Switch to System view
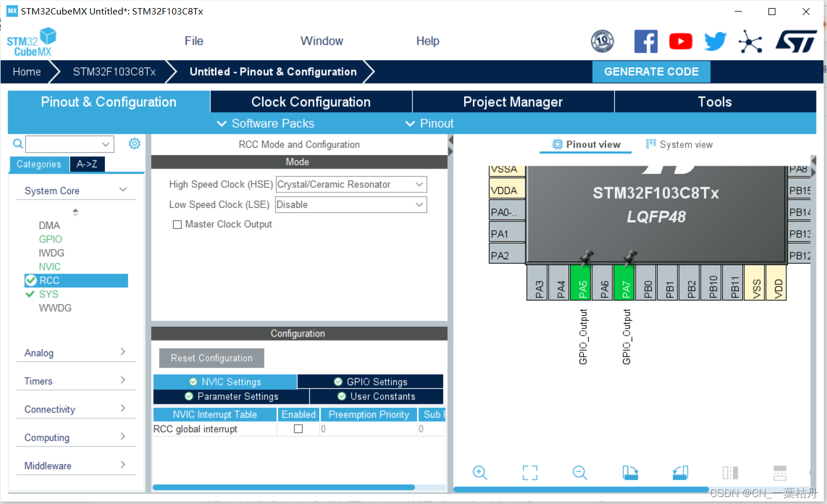The width and height of the screenshot is (827, 504). [x=679, y=144]
